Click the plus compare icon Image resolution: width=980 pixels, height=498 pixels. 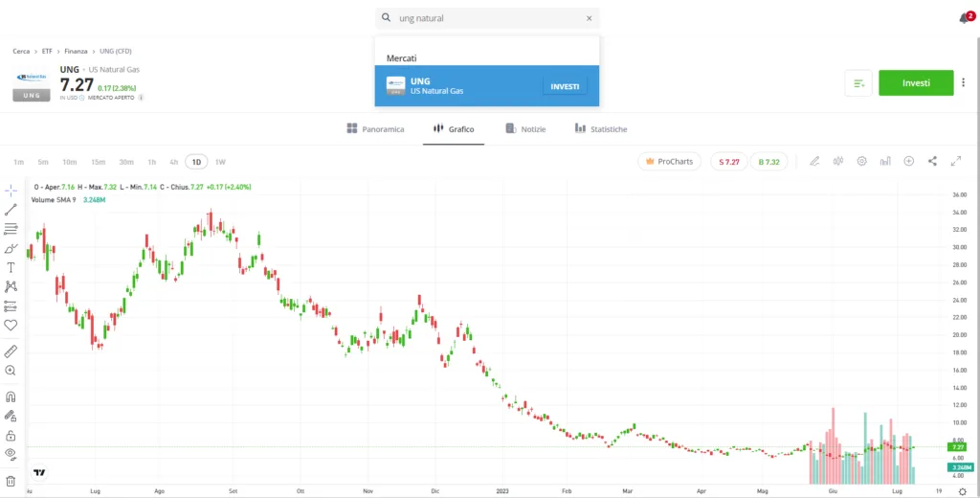[909, 162]
